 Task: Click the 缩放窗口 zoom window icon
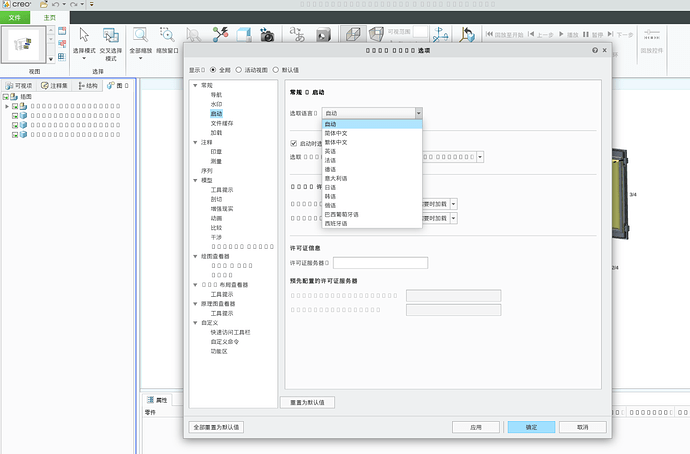(x=168, y=35)
